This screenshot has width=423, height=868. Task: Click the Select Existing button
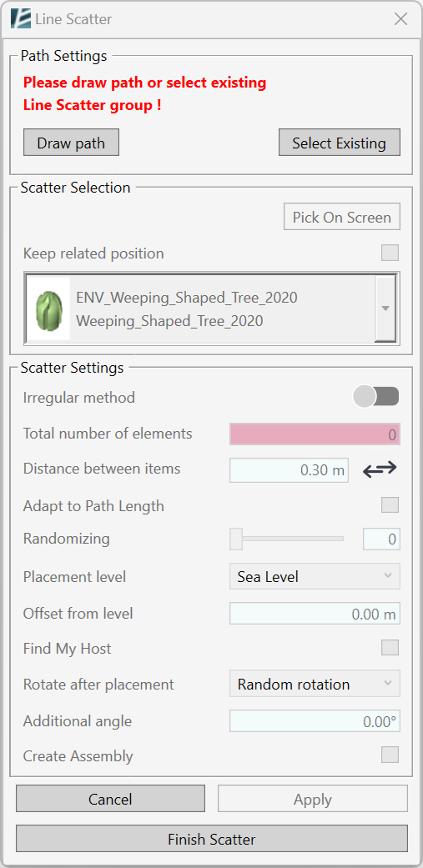(x=339, y=143)
